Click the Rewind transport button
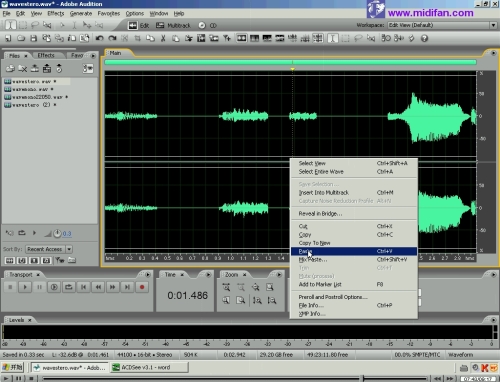Viewport: 500px width, 382px height. click(98, 287)
